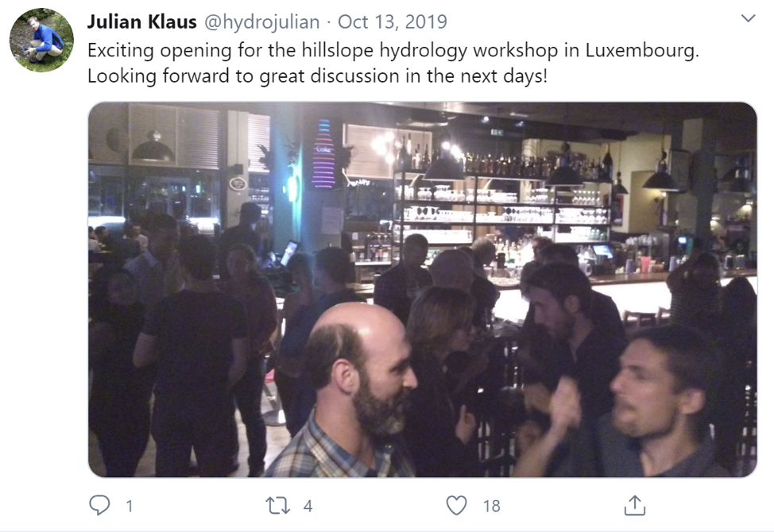Image resolution: width=774 pixels, height=532 pixels.
Task: Expand the tweet options chevron
Action: point(749,19)
